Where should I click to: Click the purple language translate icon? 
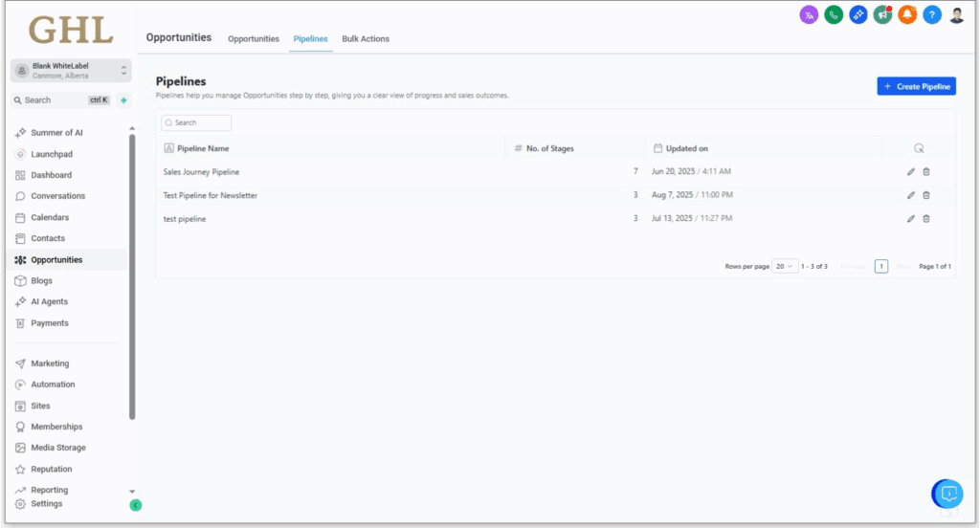pos(809,15)
